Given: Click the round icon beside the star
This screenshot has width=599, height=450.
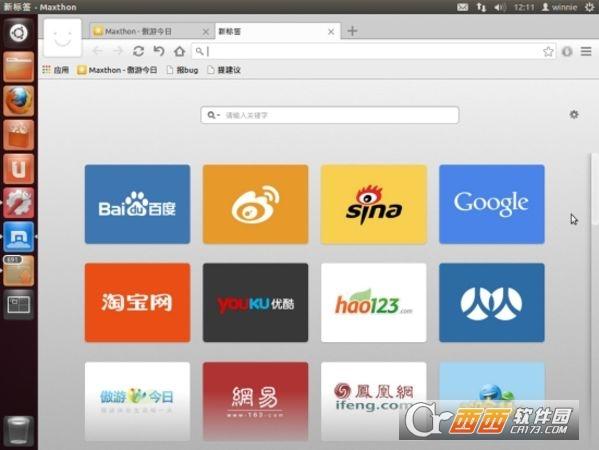Looking at the screenshot, I should [x=567, y=51].
